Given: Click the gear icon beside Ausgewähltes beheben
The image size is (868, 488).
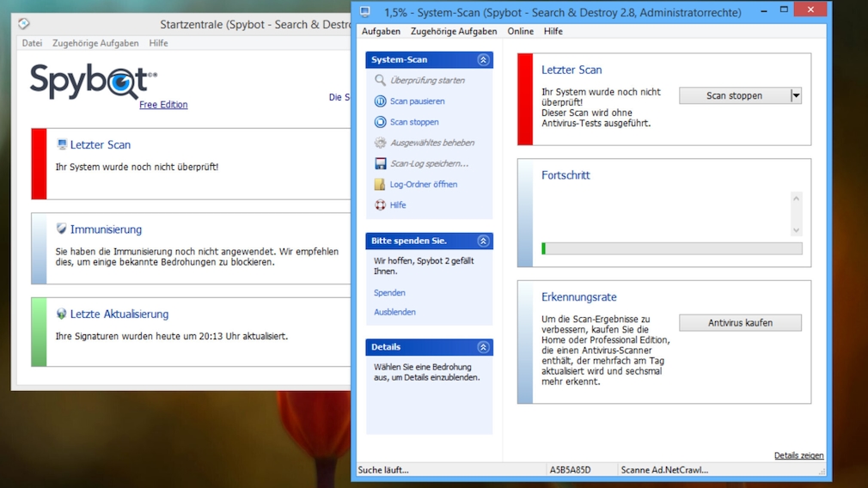Looking at the screenshot, I should point(380,143).
